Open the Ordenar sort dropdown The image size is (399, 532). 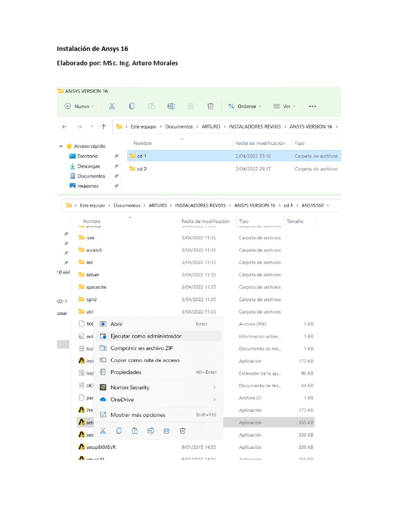[245, 106]
